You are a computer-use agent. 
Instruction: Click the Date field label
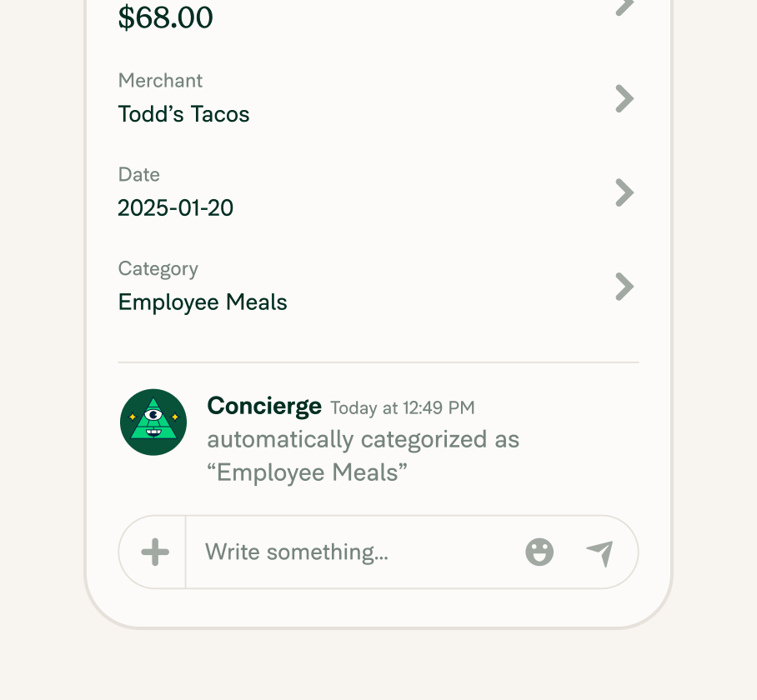coord(139,175)
